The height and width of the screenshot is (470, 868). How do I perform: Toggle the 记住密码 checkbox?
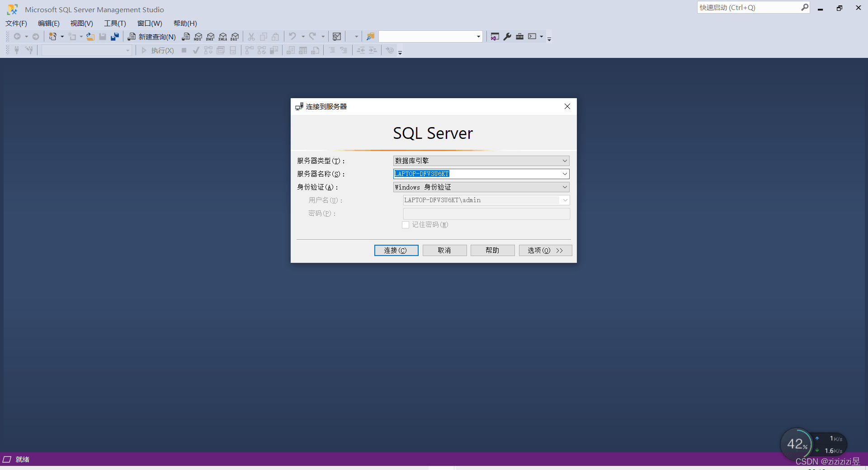coord(406,225)
